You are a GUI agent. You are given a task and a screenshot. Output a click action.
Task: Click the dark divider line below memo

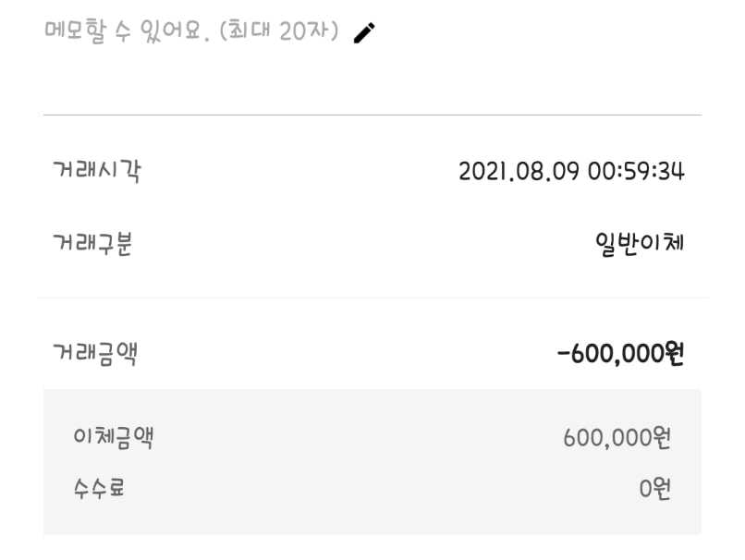tap(372, 116)
